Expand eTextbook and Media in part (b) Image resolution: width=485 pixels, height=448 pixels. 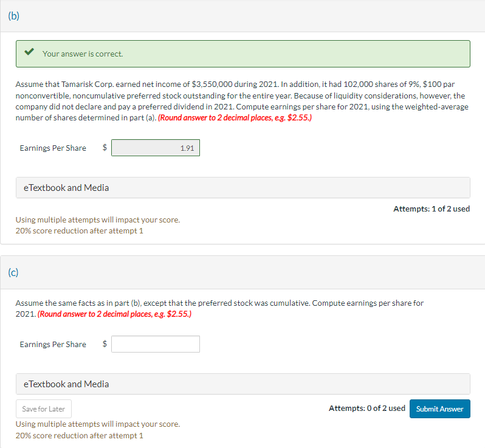(x=243, y=188)
